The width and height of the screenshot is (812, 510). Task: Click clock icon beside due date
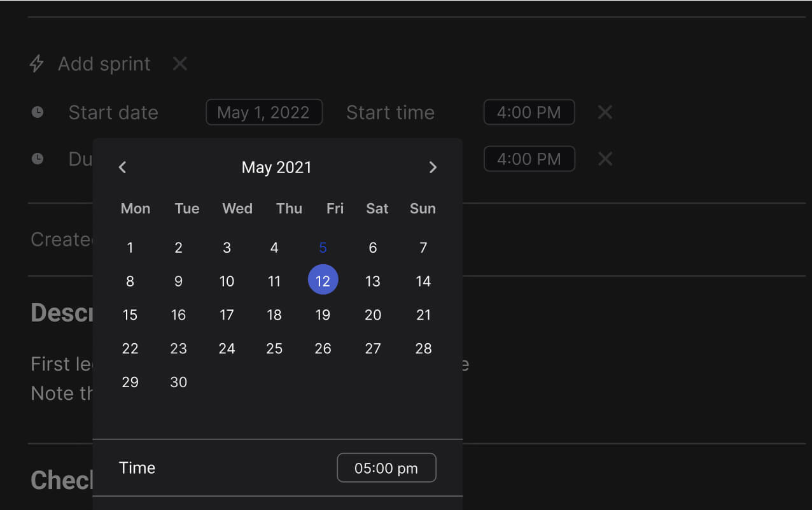(38, 159)
